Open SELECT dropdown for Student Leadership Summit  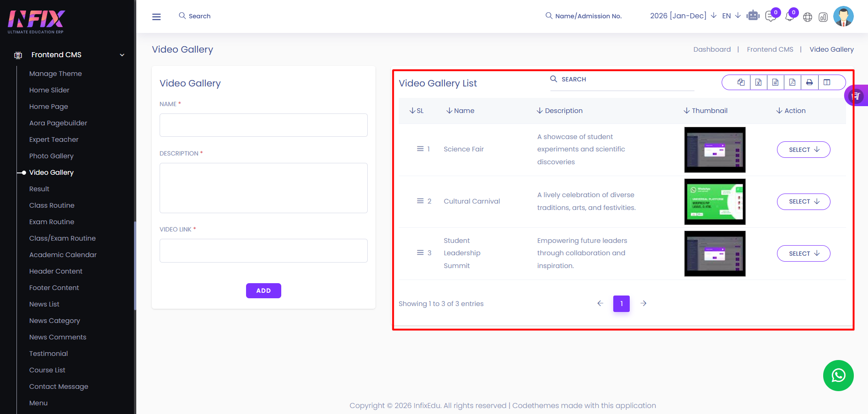click(x=804, y=253)
